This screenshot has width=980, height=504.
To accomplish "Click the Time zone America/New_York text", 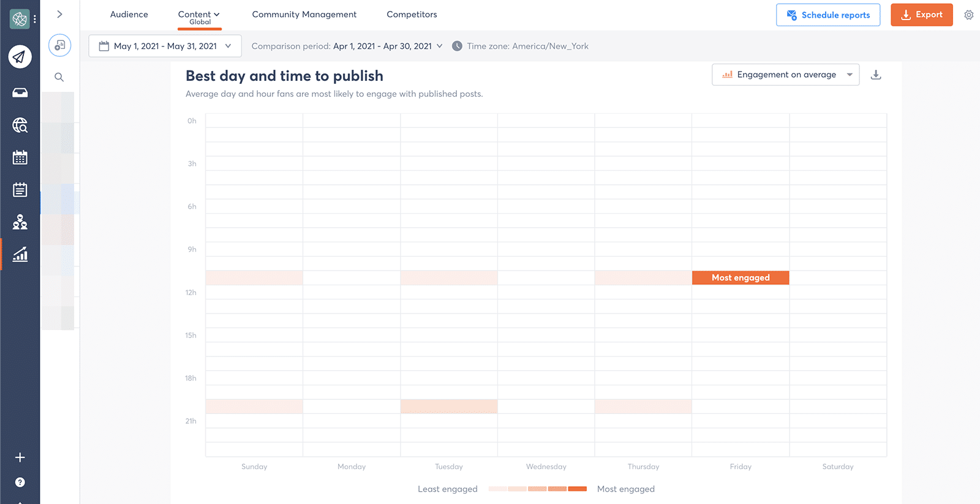I will tap(527, 46).
